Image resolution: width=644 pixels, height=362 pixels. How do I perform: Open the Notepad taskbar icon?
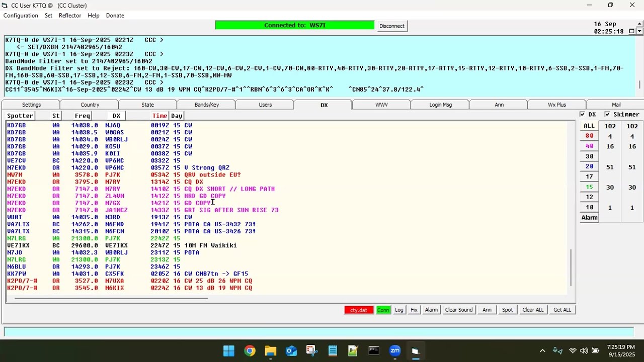[333, 350]
